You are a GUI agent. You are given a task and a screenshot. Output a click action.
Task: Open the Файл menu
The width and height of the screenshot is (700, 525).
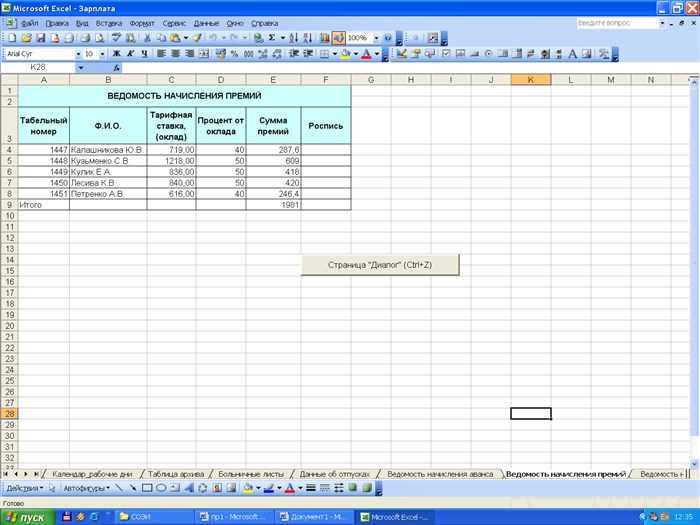point(29,23)
